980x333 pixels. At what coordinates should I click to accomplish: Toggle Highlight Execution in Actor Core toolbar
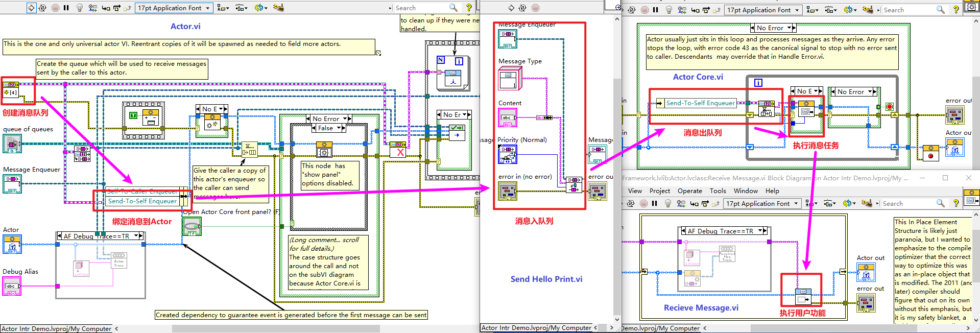tap(669, 10)
